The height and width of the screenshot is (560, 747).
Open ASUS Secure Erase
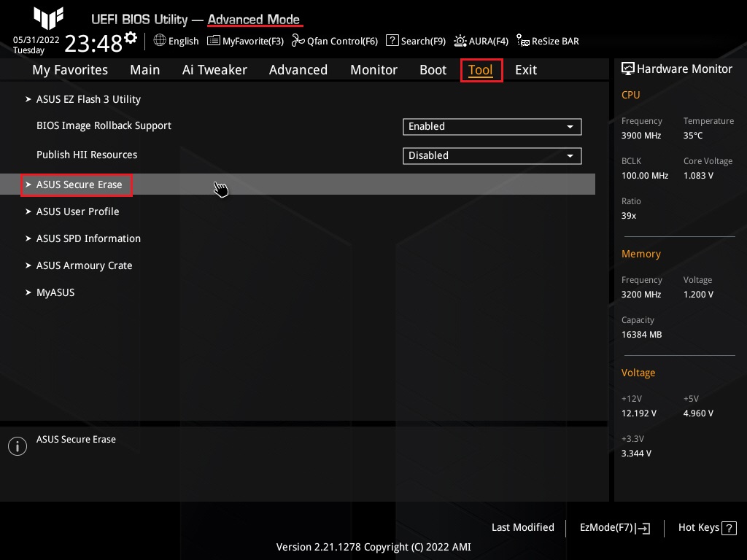click(x=79, y=184)
